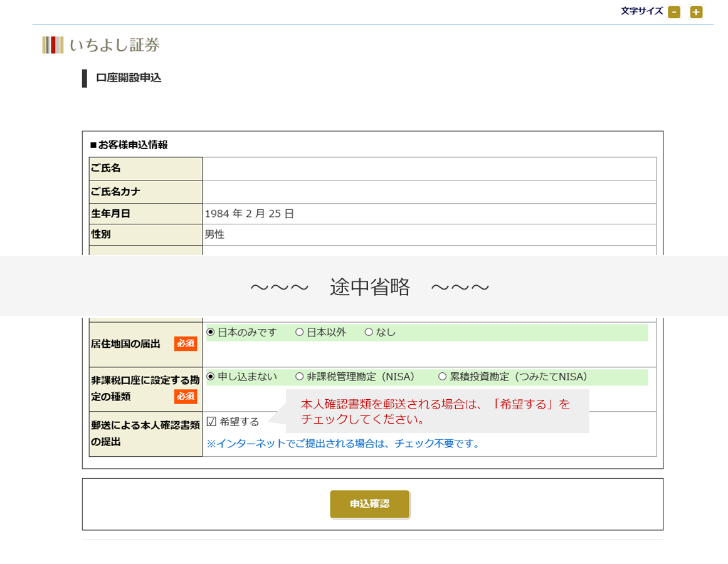Choose the なし option
The height and width of the screenshot is (564, 728).
369,332
